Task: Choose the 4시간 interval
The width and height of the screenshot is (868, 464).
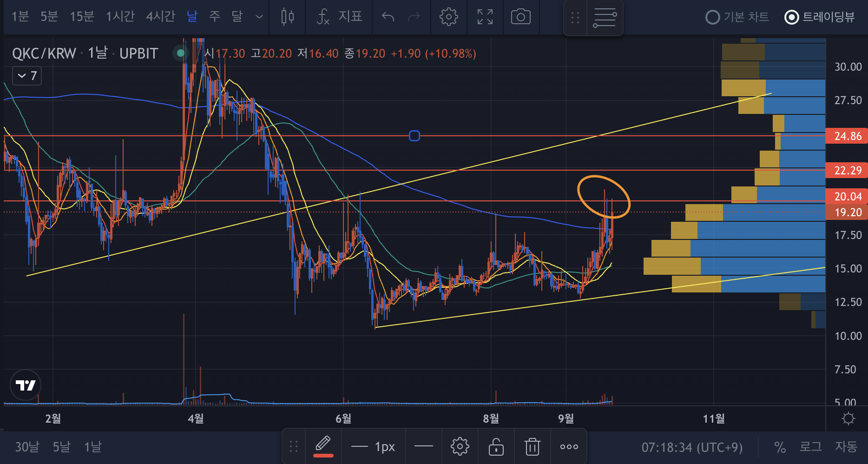Action: click(161, 17)
